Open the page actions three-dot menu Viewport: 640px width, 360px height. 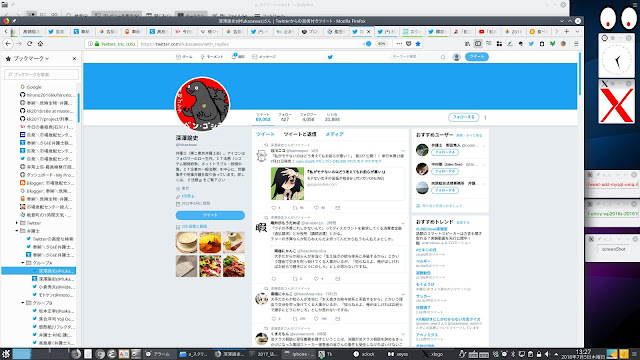[x=399, y=44]
